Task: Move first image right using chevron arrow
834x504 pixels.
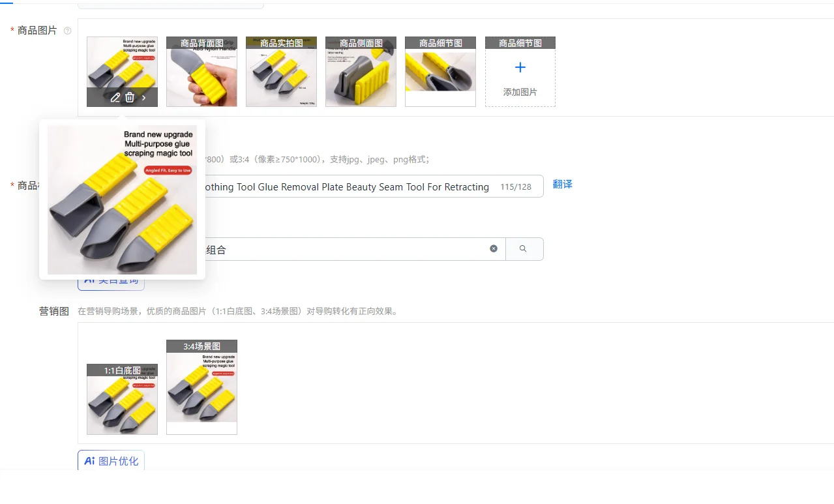Action: [x=144, y=98]
